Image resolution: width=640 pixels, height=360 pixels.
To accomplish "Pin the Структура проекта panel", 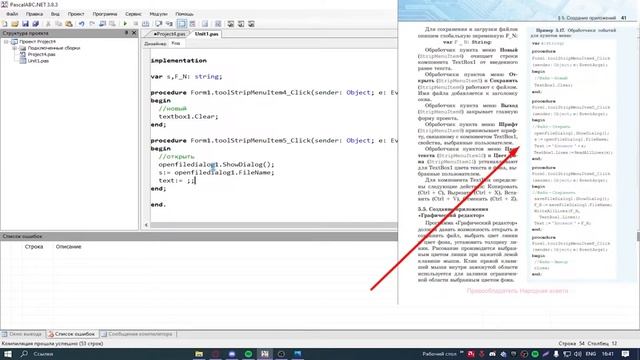I will tap(127, 33).
